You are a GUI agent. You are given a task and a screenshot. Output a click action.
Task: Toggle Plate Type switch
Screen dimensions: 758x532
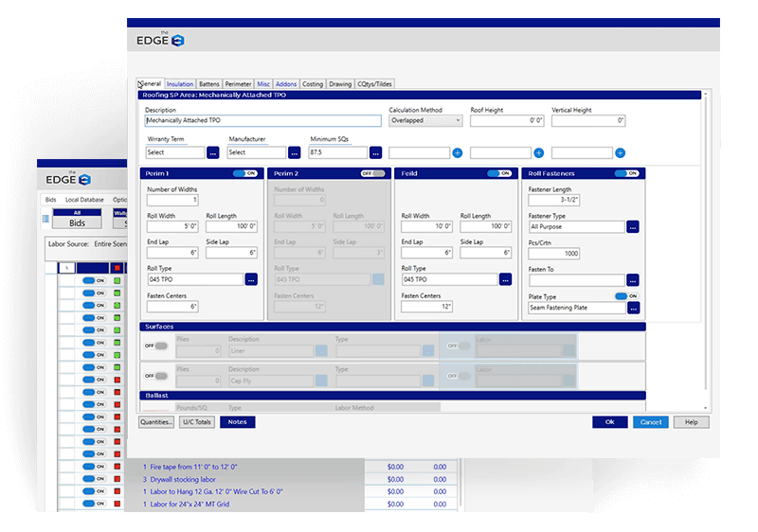click(627, 296)
